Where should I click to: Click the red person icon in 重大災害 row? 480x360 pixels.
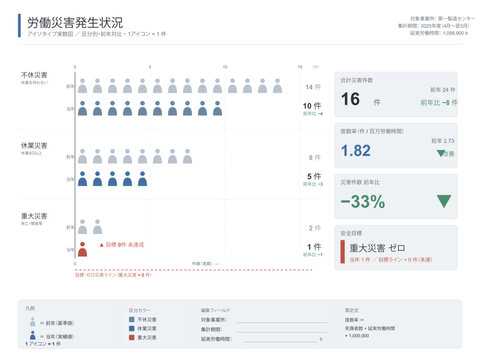pos(82,249)
